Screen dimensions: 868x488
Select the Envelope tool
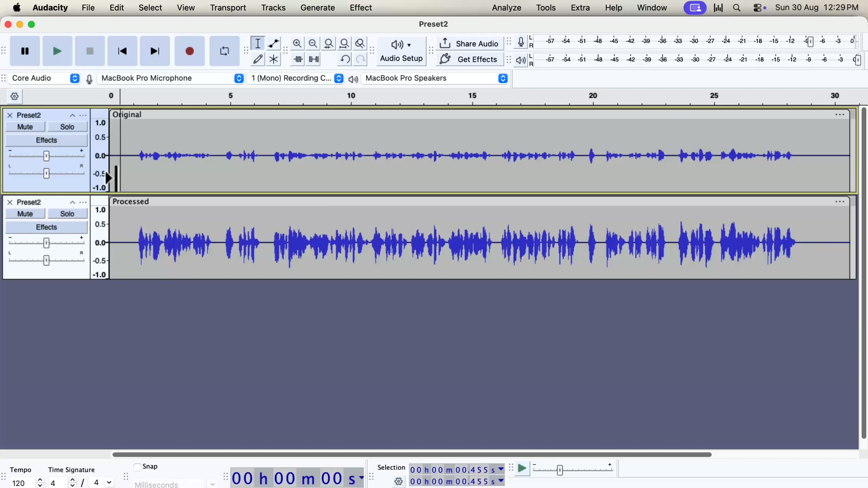(x=274, y=43)
